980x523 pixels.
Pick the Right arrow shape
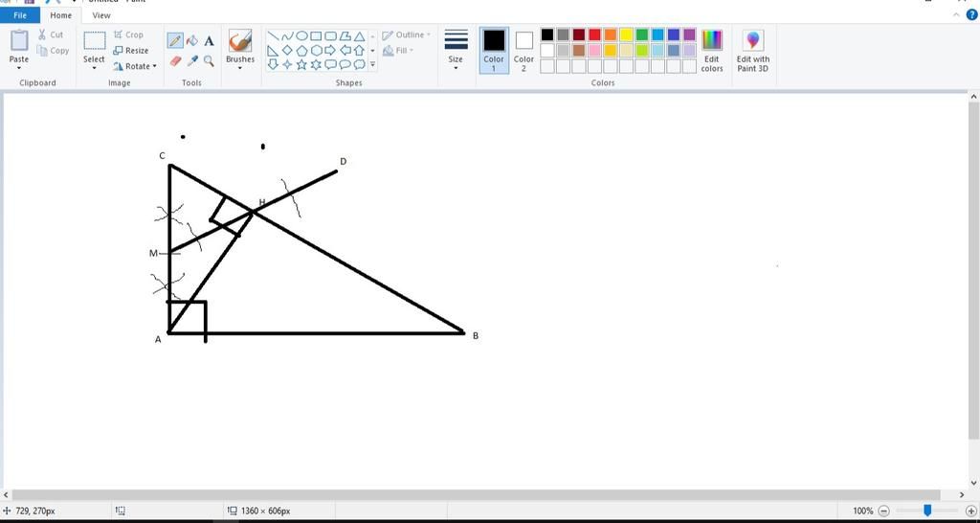coord(330,50)
